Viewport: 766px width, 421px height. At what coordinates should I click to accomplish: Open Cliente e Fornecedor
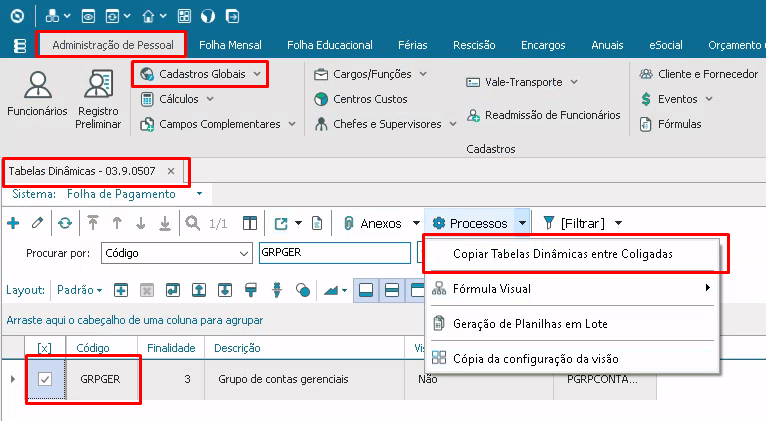(x=699, y=74)
